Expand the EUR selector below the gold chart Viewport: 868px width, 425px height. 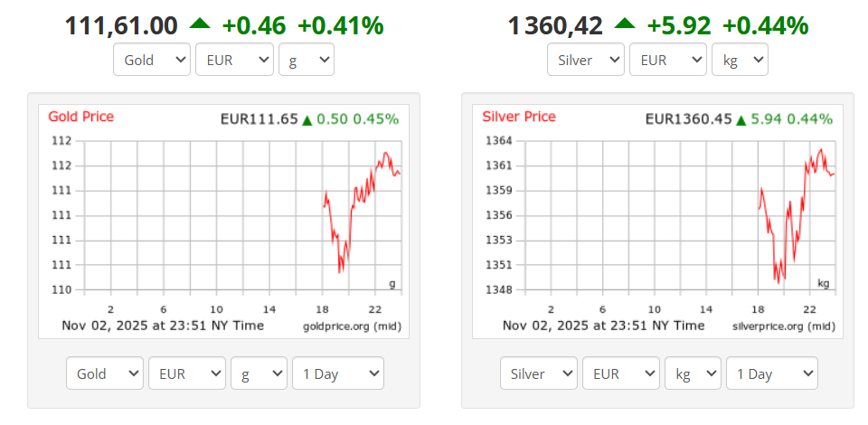[x=187, y=373]
